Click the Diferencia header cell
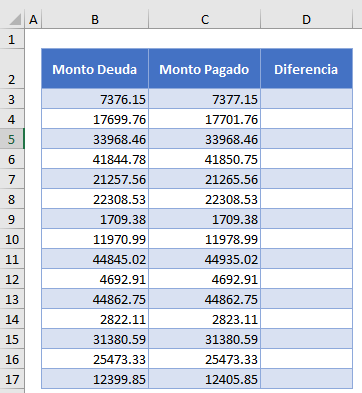362x393 pixels. pos(306,69)
